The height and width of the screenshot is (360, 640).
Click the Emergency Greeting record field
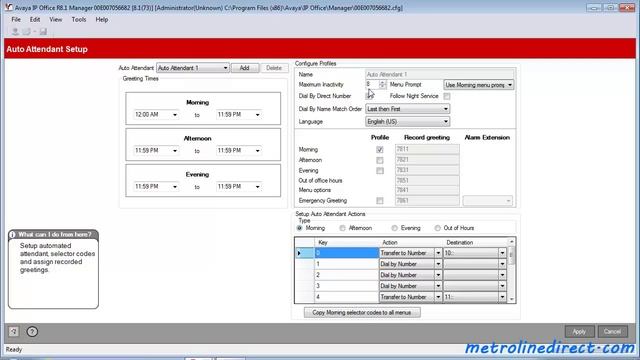(427, 200)
